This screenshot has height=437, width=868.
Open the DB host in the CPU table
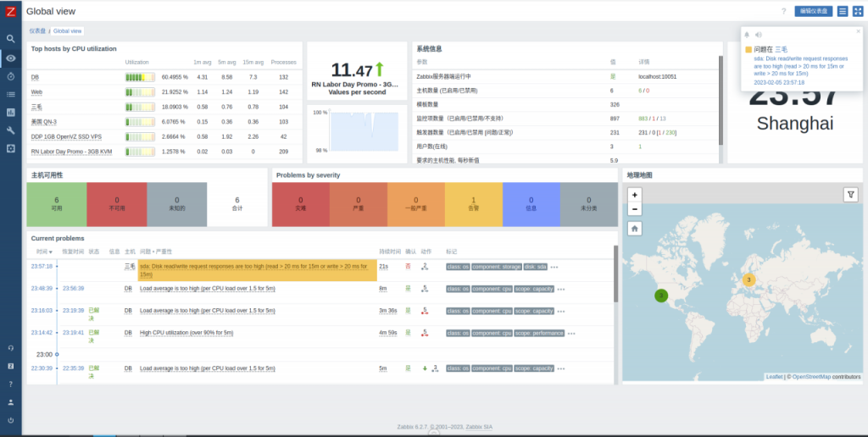[35, 77]
